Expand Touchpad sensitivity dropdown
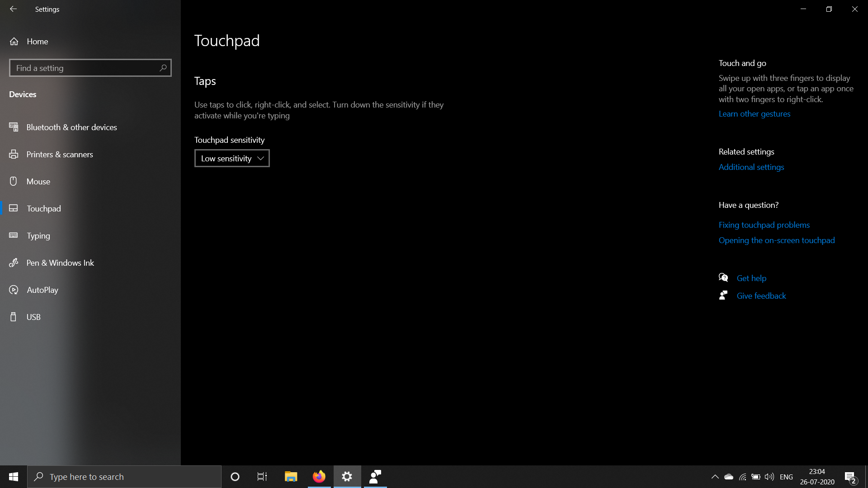 click(232, 159)
